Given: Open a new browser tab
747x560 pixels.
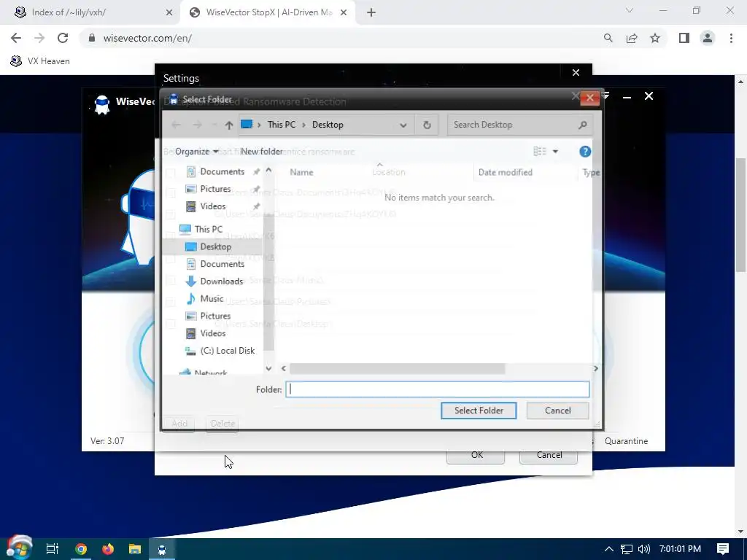Looking at the screenshot, I should (x=371, y=13).
